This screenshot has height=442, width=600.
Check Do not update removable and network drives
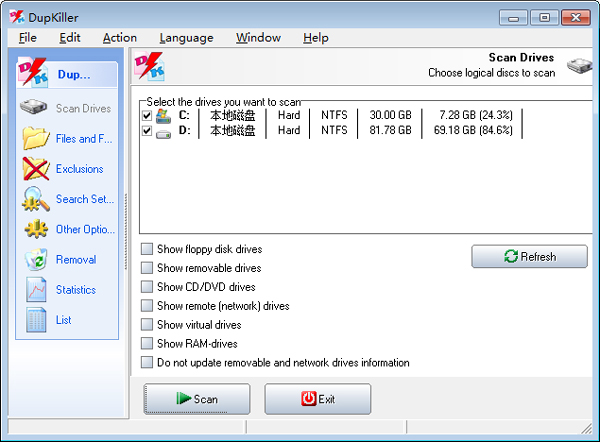click(147, 362)
